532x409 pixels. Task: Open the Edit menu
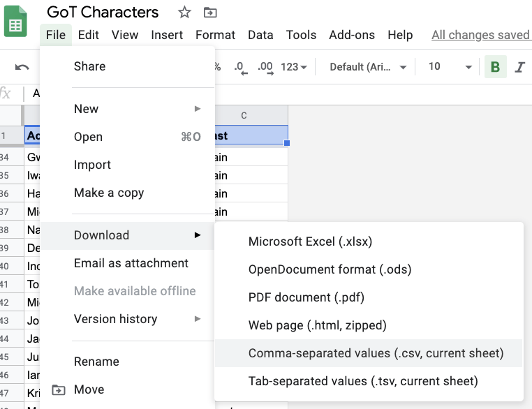88,35
